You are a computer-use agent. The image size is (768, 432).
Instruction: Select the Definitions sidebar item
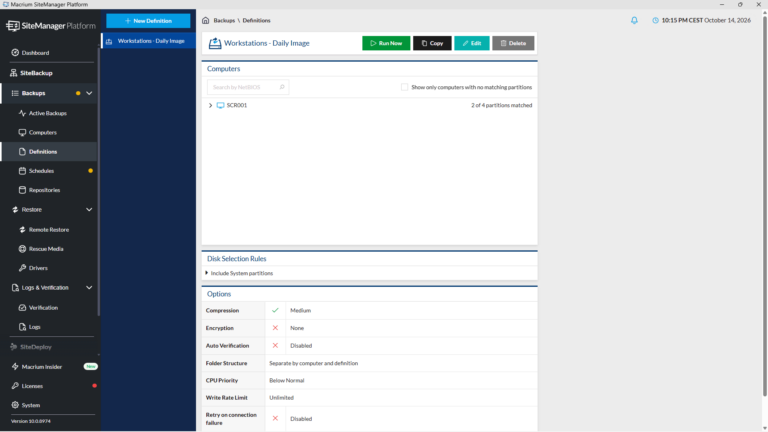pos(49,152)
